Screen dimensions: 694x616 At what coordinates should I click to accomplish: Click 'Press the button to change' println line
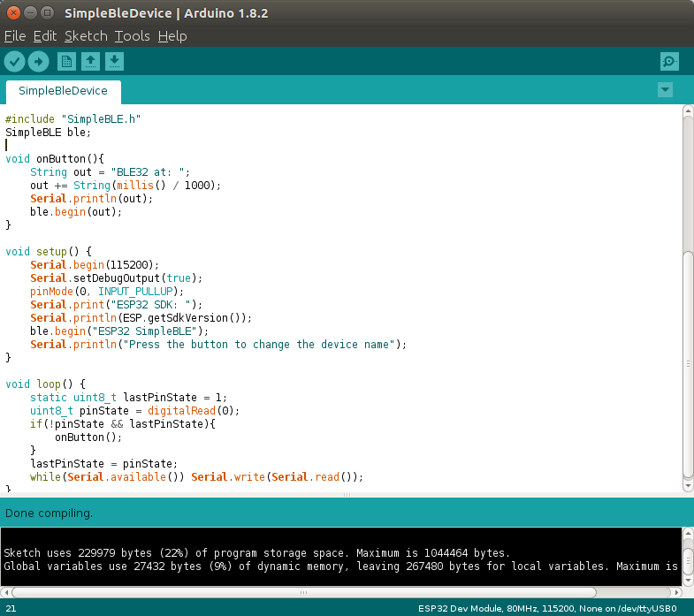click(x=218, y=345)
